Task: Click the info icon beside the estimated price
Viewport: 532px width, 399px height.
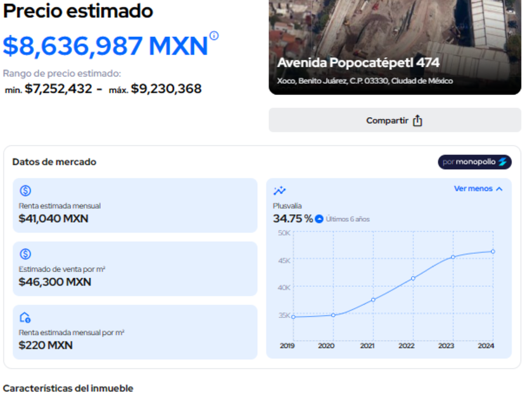Action: tap(214, 35)
